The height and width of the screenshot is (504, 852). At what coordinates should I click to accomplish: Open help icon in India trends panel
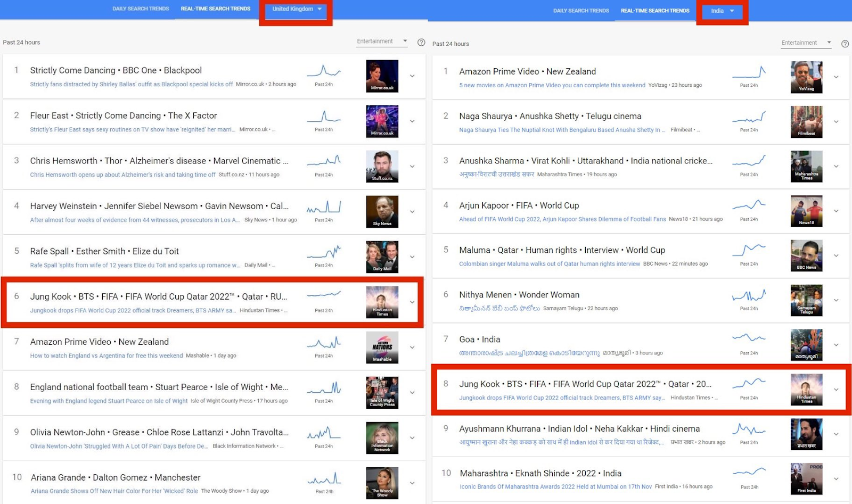(845, 44)
